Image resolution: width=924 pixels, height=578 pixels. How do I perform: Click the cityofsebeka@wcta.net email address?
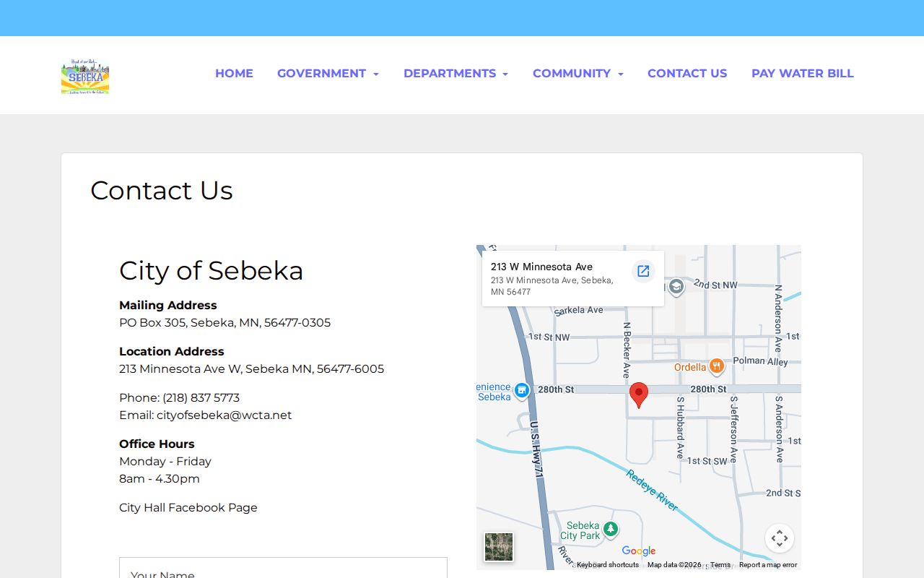(x=225, y=415)
